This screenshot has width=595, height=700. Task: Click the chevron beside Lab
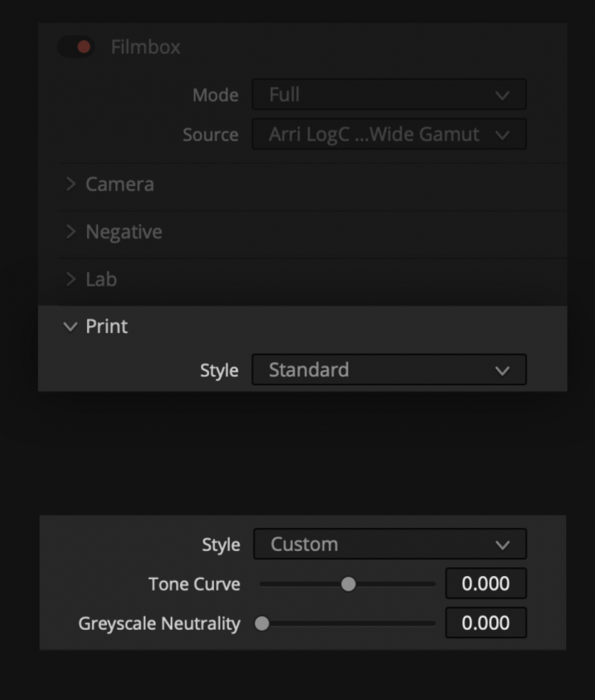(x=71, y=279)
